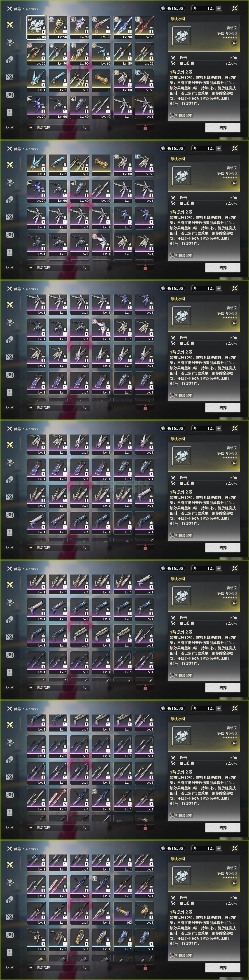
Task: Select the highlighted 琼枝冰绡 Lv. 90 weapon thumbnail
Action: [37, 27]
